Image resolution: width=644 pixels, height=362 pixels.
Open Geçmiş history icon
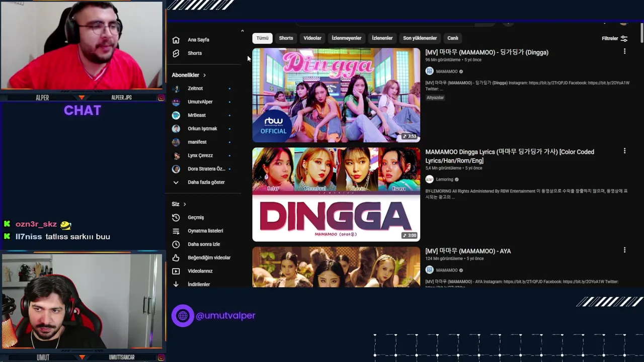(x=176, y=218)
